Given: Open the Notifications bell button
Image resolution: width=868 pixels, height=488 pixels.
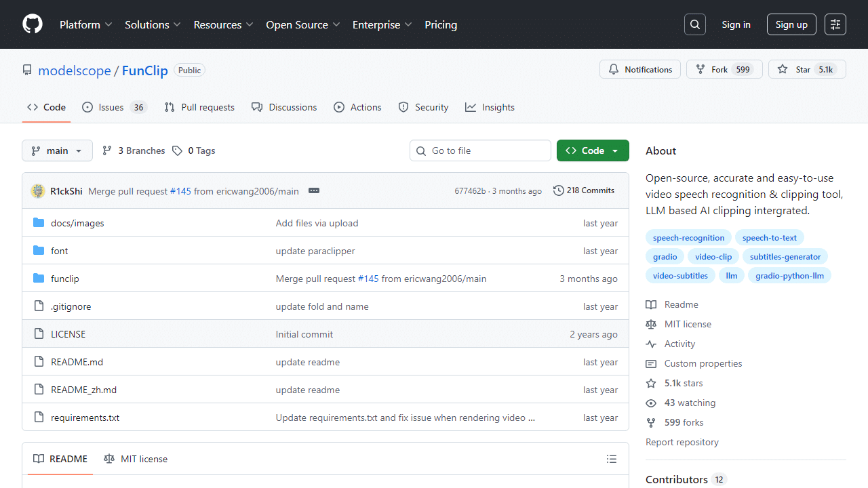Looking at the screenshot, I should tap(640, 69).
